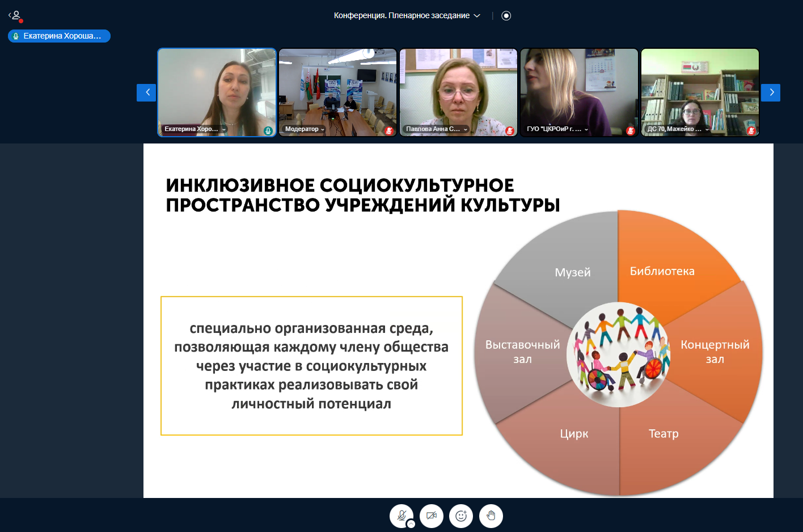Click the recording indicator icon
The height and width of the screenshot is (532, 803).
click(506, 16)
